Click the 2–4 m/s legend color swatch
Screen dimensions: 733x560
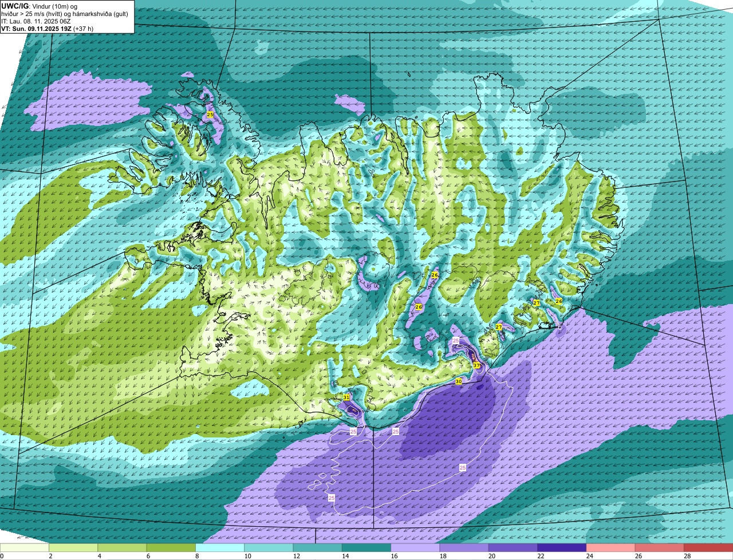pos(73,547)
